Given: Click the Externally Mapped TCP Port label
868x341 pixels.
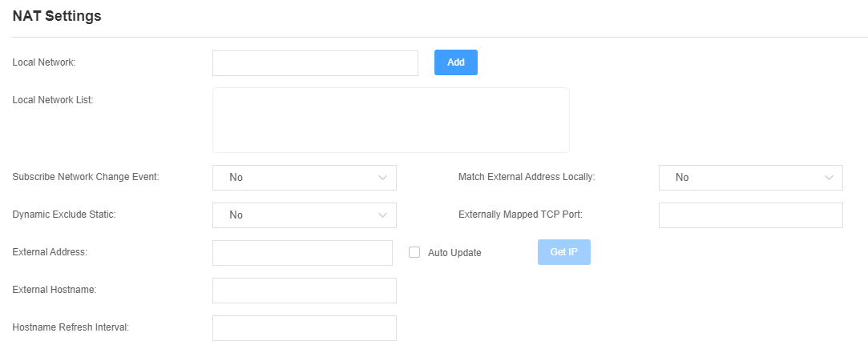Looking at the screenshot, I should click(520, 215).
